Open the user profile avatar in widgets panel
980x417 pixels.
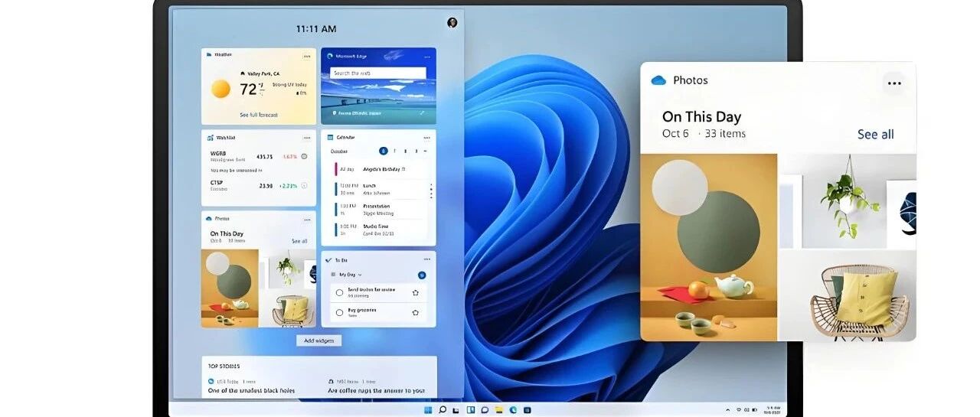pyautogui.click(x=452, y=22)
